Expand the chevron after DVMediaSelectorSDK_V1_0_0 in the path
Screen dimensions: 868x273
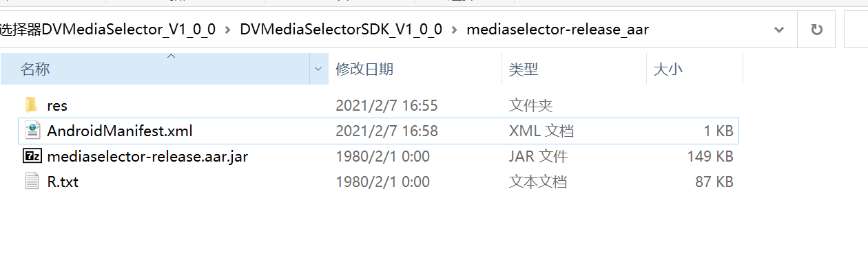[454, 30]
